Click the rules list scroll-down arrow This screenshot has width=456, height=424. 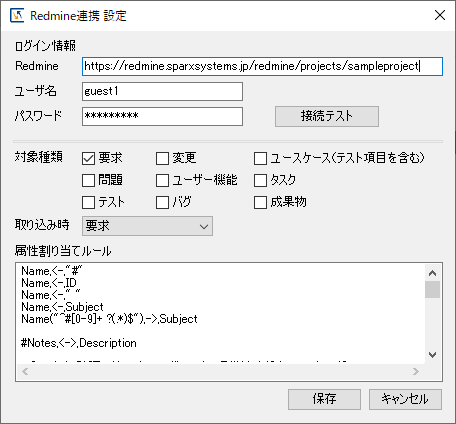(432, 355)
